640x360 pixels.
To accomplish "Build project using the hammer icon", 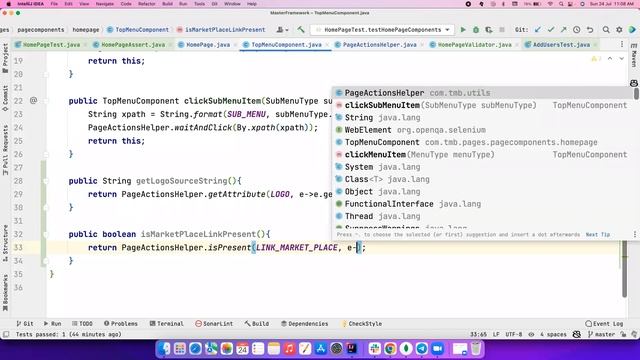I will point(301,29).
